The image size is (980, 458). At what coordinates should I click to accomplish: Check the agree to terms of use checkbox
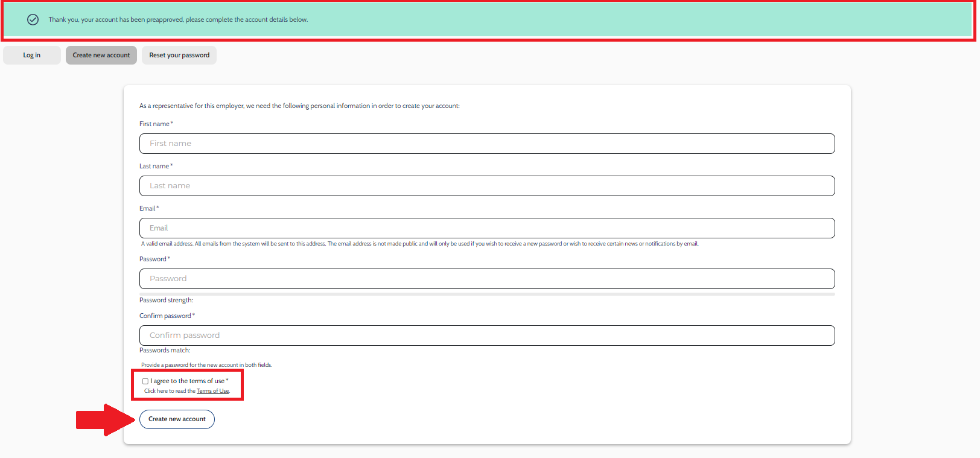click(145, 381)
